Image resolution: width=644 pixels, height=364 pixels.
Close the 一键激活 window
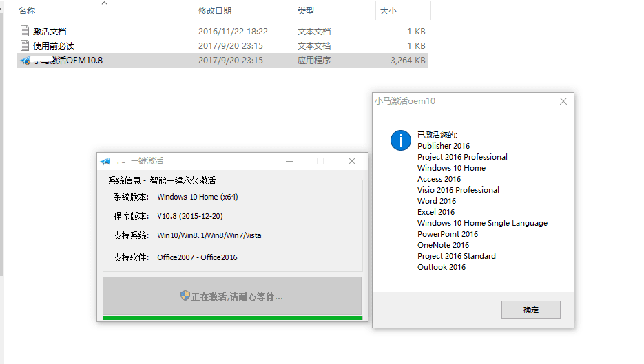pyautogui.click(x=352, y=161)
